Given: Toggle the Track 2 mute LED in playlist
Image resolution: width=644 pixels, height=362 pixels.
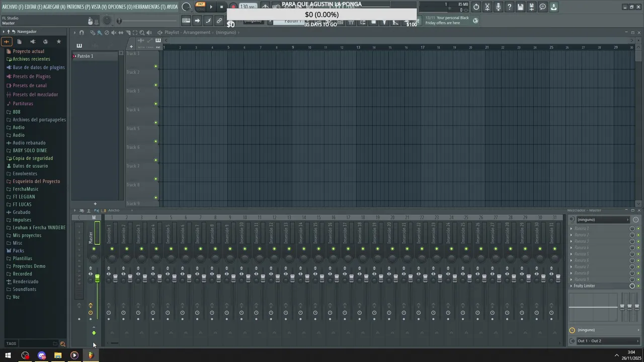Looking at the screenshot, I should 156,85.
